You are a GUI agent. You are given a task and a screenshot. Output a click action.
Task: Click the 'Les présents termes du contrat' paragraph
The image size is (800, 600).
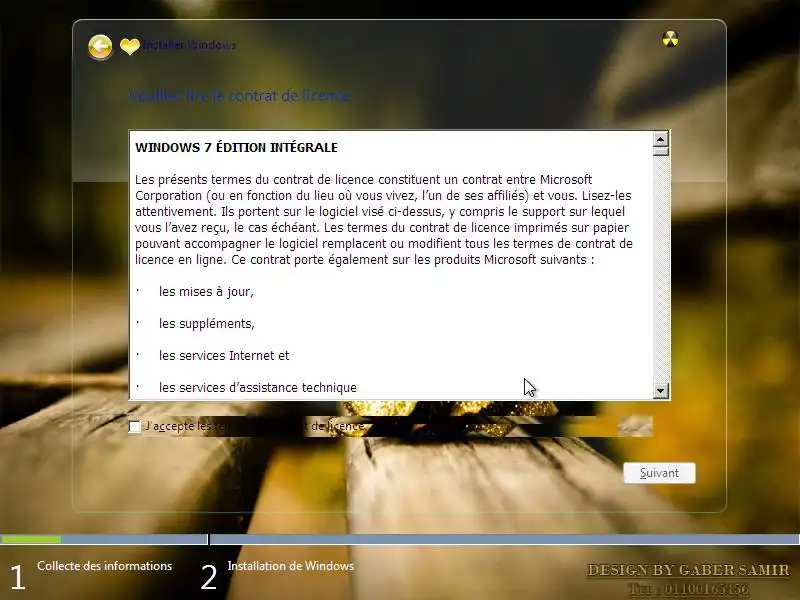[x=384, y=219]
